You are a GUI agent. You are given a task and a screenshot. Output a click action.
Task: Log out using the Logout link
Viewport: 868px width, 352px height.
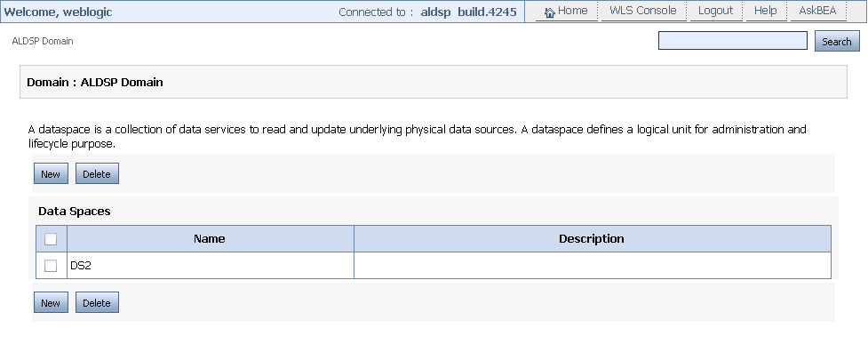(715, 11)
